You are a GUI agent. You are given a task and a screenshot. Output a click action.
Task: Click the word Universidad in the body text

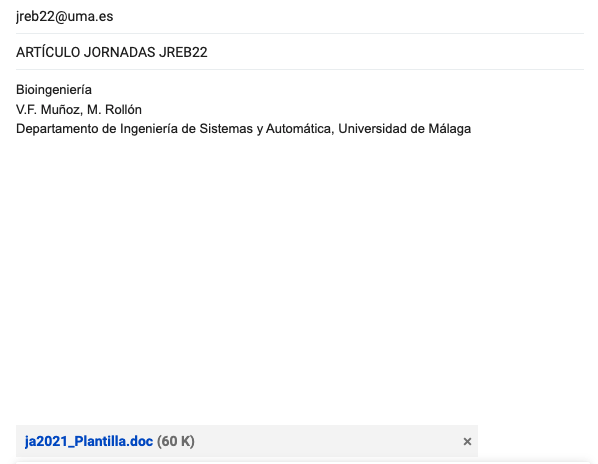pos(372,129)
